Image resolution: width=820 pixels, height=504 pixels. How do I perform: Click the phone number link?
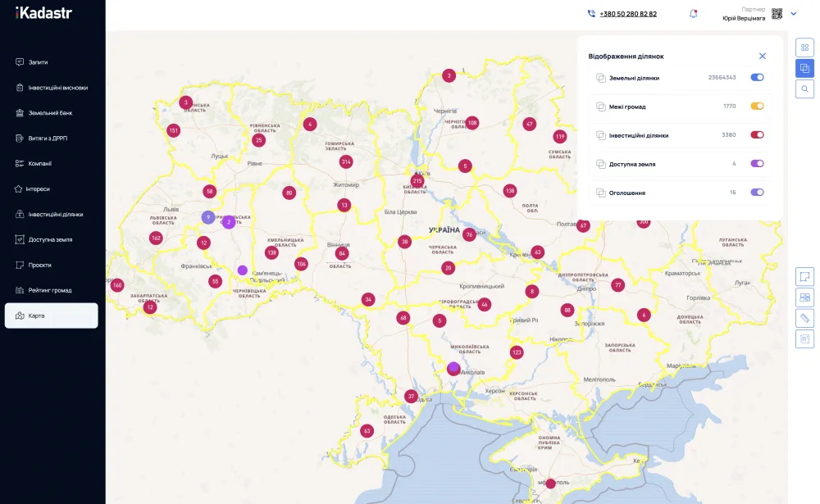pyautogui.click(x=627, y=14)
